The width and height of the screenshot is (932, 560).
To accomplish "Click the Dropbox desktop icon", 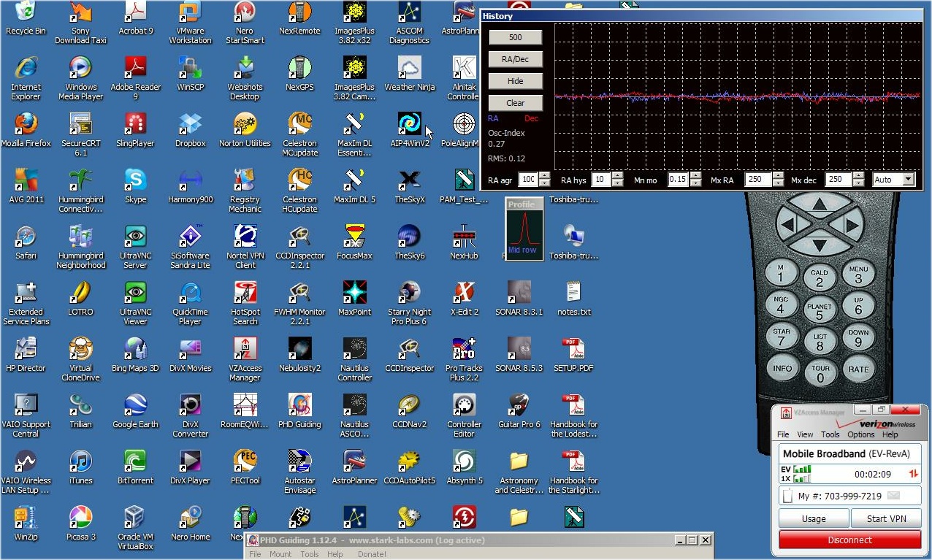I will pos(190,130).
